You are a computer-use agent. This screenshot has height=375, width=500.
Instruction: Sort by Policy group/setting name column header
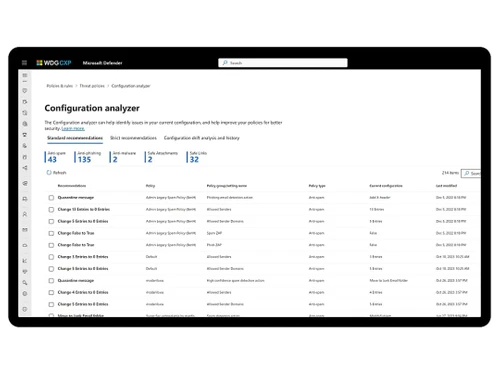pos(227,186)
